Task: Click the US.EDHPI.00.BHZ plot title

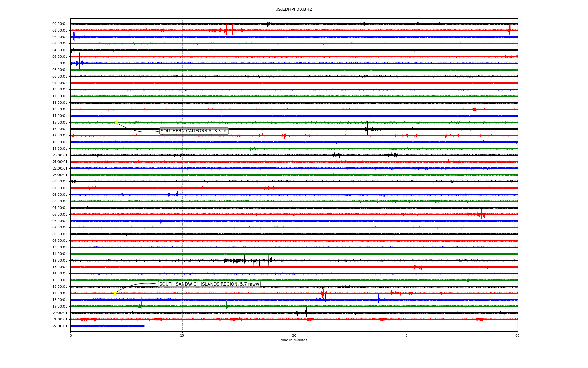Action: click(x=293, y=10)
